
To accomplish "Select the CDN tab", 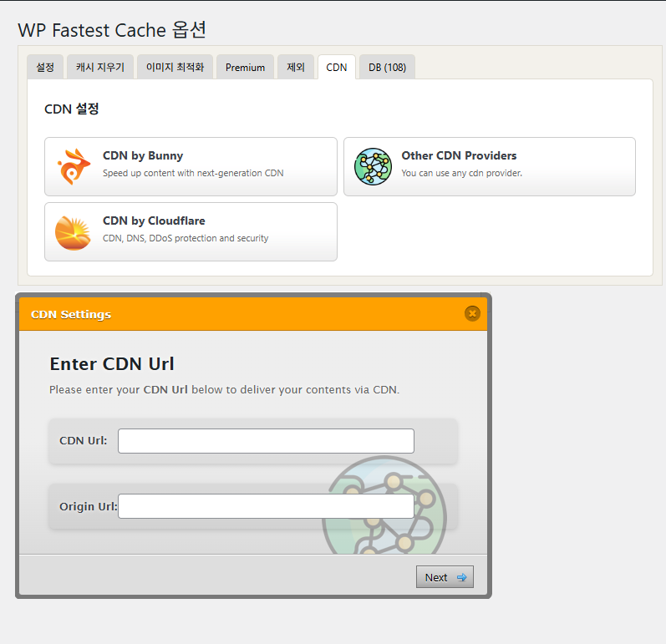I will click(x=337, y=68).
